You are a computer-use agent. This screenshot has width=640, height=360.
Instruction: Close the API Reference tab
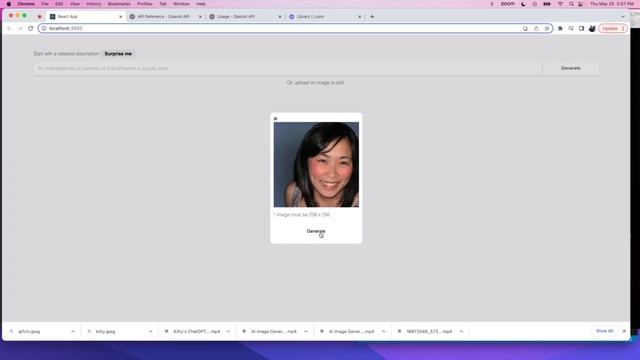pos(200,17)
